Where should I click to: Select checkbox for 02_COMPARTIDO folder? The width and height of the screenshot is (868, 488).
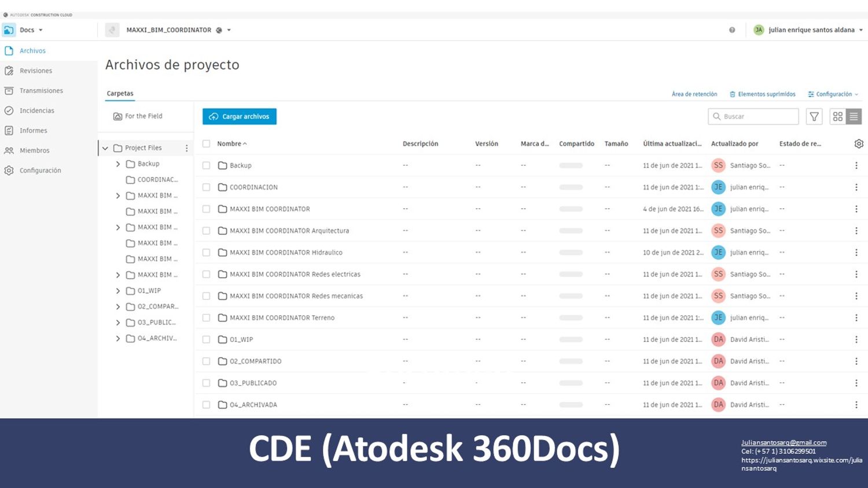coord(206,361)
